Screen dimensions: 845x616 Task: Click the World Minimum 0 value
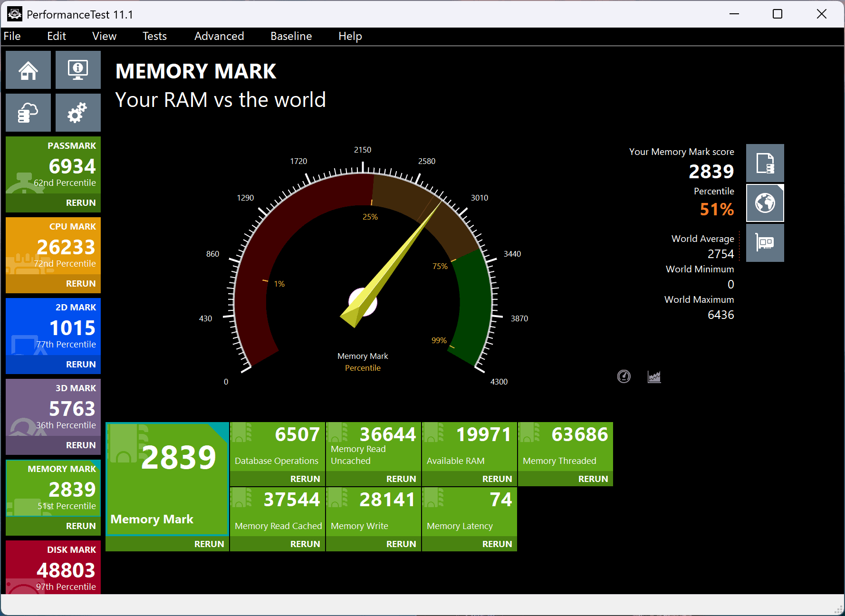(x=731, y=285)
